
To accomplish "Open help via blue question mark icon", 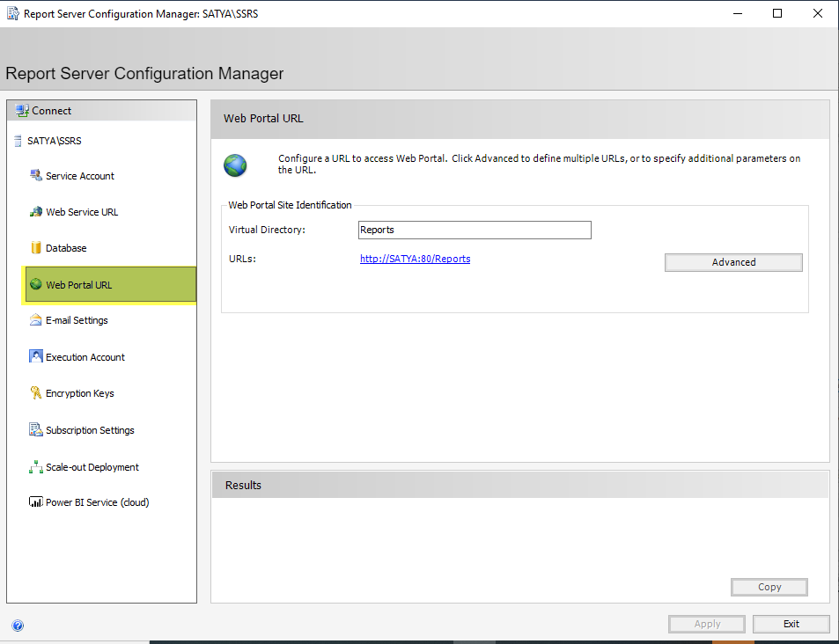I will coord(18,626).
